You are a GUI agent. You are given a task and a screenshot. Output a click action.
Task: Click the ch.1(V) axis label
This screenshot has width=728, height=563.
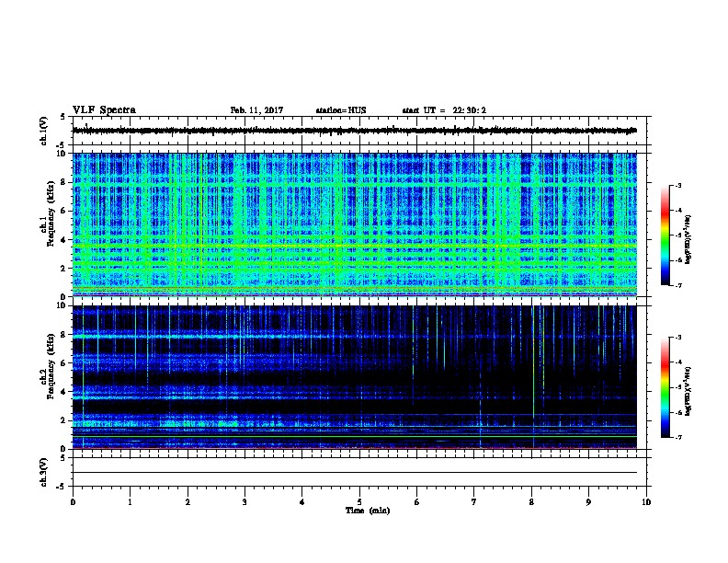pyautogui.click(x=44, y=131)
